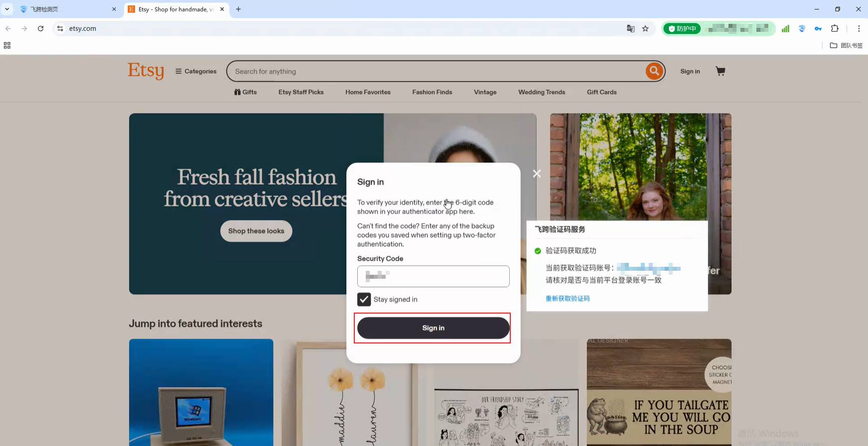Open the apps grid in bookmarks bar
868x446 pixels.
7,45
